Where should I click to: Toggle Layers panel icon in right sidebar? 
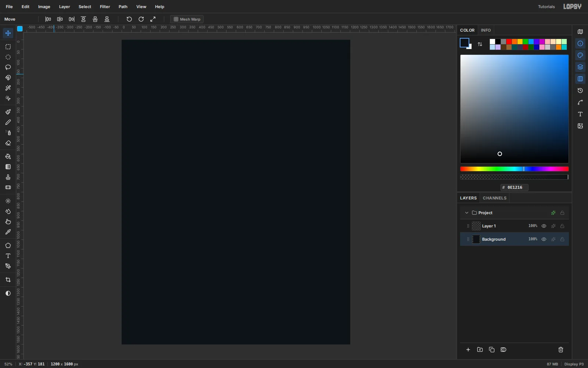[580, 67]
